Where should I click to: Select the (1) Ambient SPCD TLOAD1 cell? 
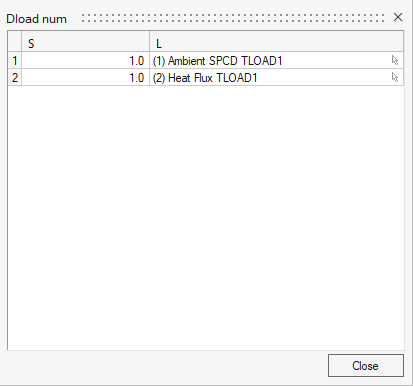coord(276,60)
